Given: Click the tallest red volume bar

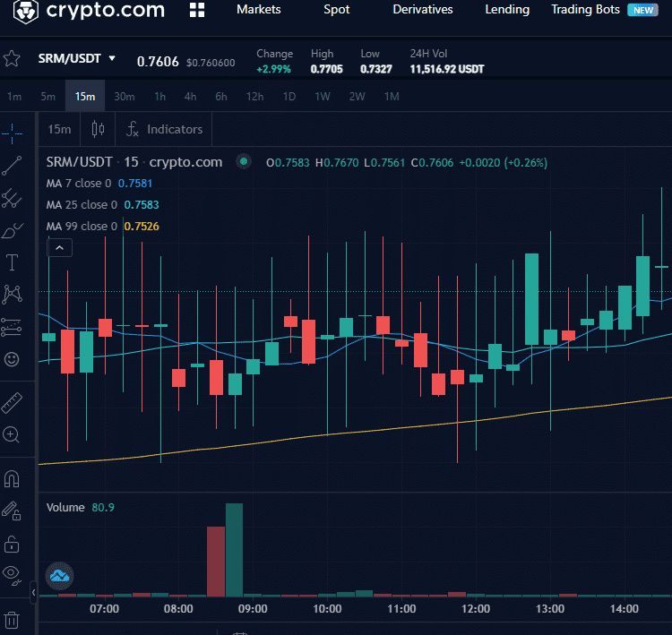Looking at the screenshot, I should click(x=216, y=562).
